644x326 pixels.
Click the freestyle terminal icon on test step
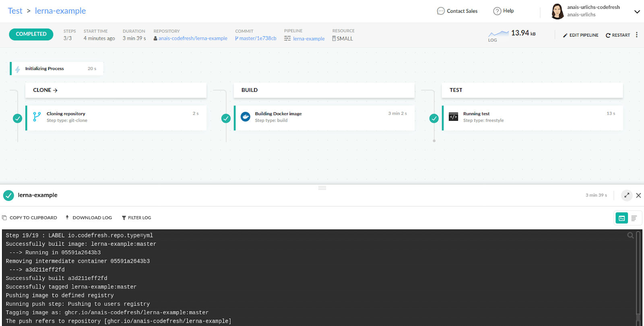453,117
